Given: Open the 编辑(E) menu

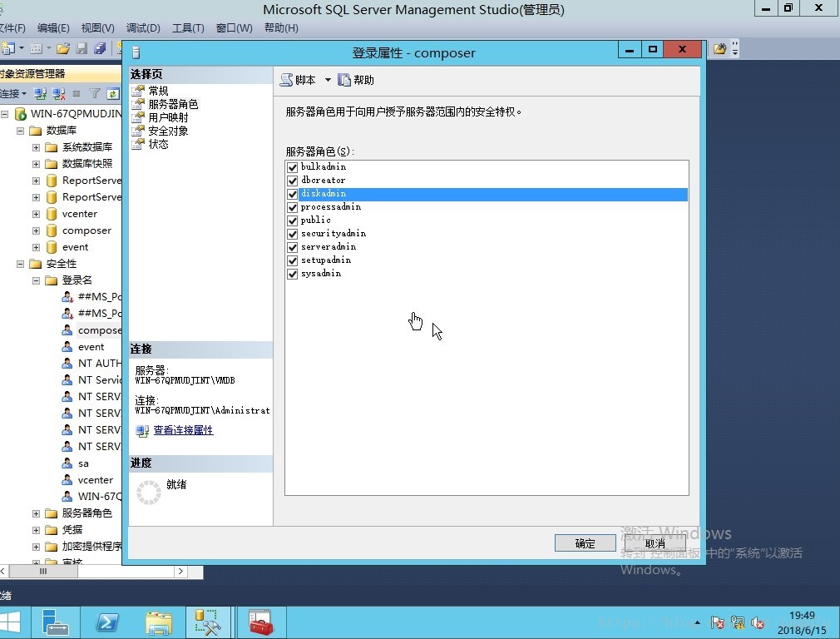Looking at the screenshot, I should coord(53,28).
